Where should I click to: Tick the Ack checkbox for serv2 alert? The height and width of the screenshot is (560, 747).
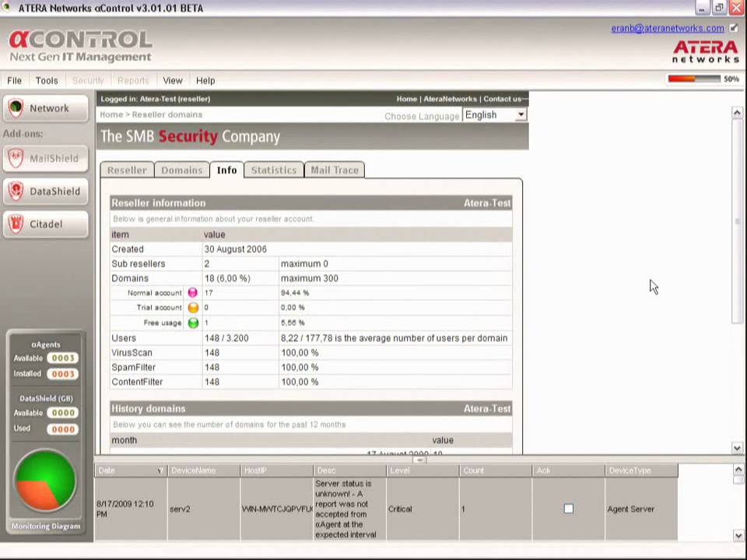point(568,509)
